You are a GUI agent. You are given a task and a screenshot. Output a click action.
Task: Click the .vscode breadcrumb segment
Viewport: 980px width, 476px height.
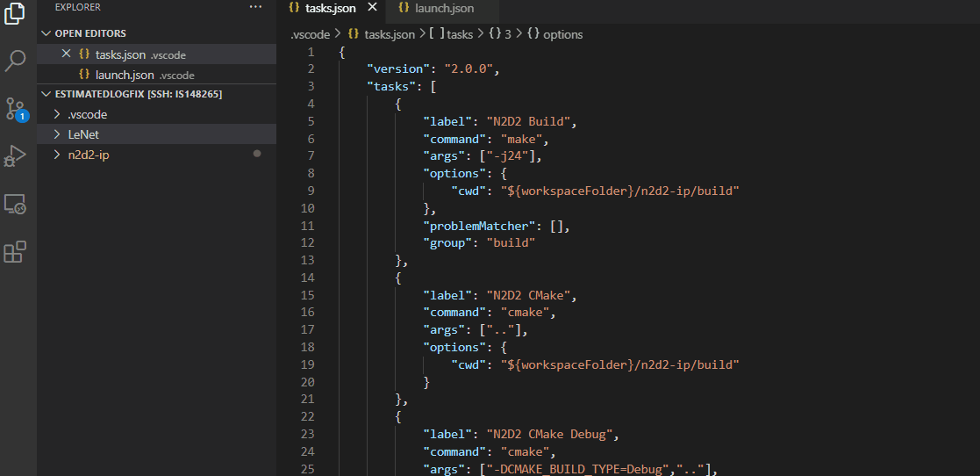[x=310, y=34]
